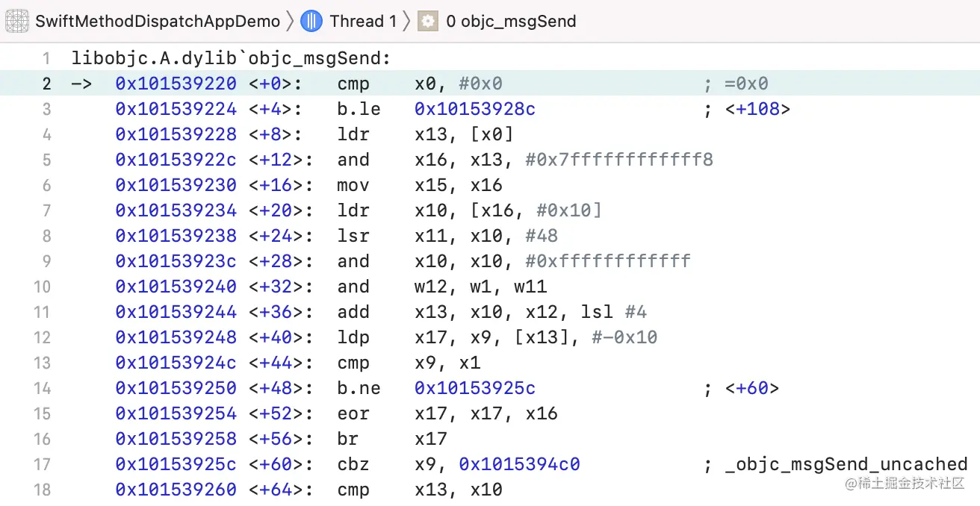Image resolution: width=980 pixels, height=506 pixels.
Task: Click address 0x101539244
Action: (176, 312)
